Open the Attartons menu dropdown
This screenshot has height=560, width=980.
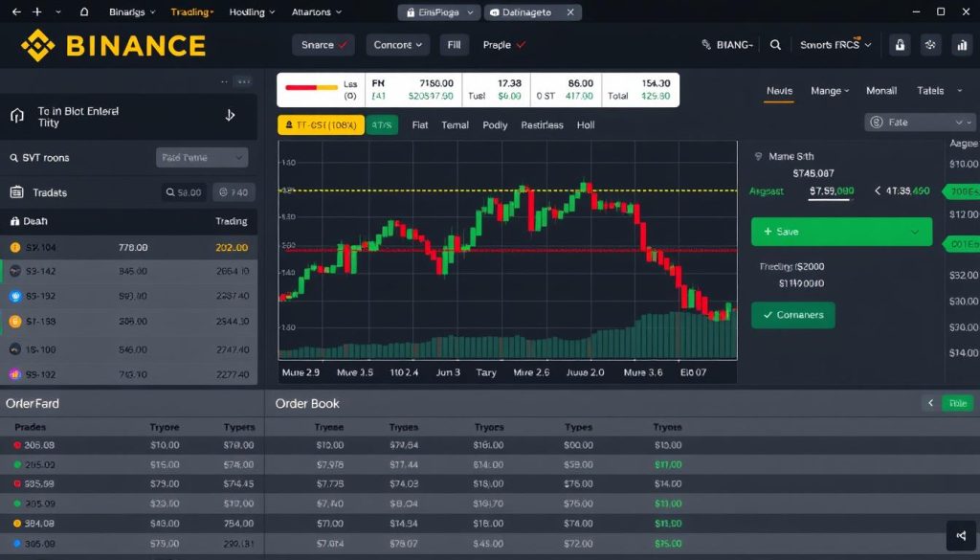pos(316,11)
